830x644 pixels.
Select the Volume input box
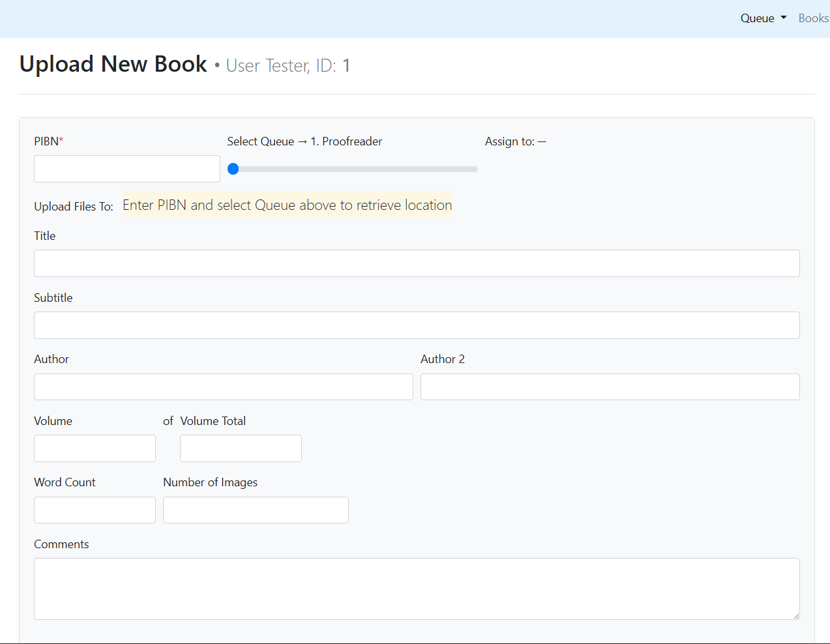pos(95,448)
